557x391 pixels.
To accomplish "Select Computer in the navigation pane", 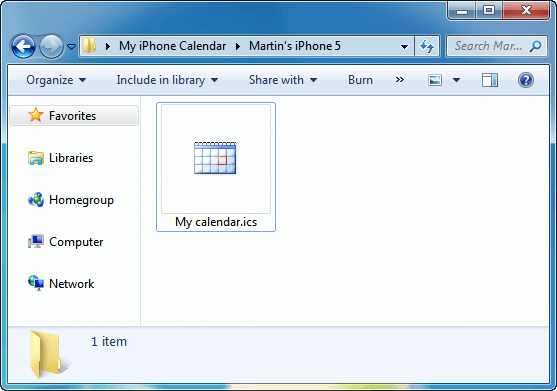I will point(76,242).
